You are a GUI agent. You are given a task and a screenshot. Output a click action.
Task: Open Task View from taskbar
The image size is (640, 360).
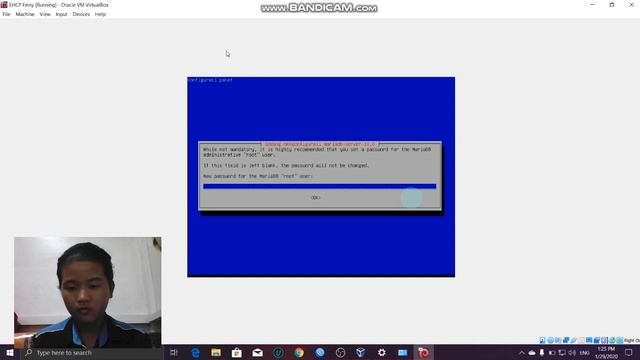(174, 353)
